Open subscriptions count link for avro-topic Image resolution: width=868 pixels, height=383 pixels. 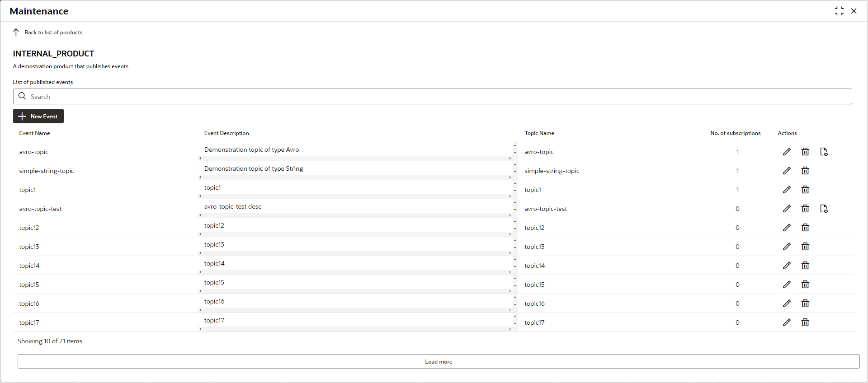[x=737, y=152]
